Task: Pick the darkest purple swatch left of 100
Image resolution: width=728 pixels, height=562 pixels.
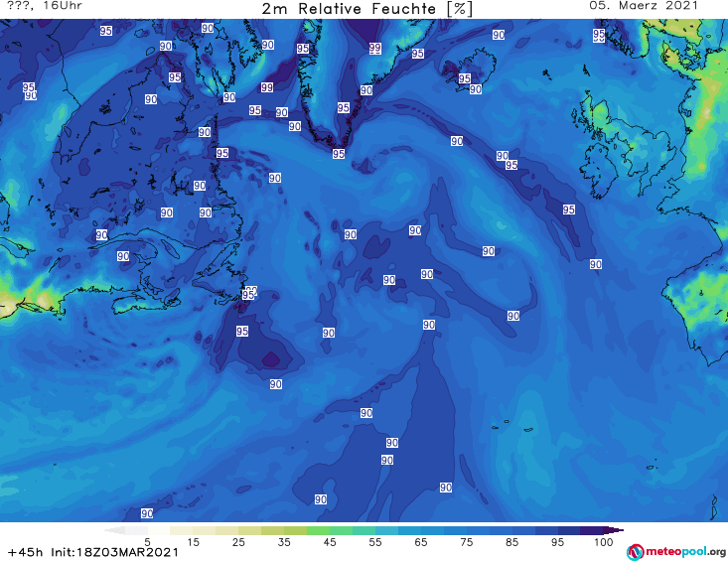Action: pyautogui.click(x=592, y=530)
